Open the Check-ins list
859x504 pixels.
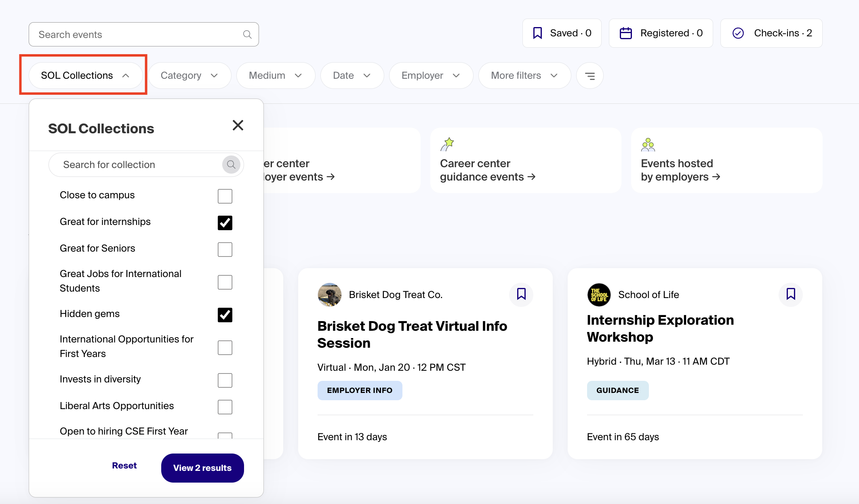(x=771, y=33)
